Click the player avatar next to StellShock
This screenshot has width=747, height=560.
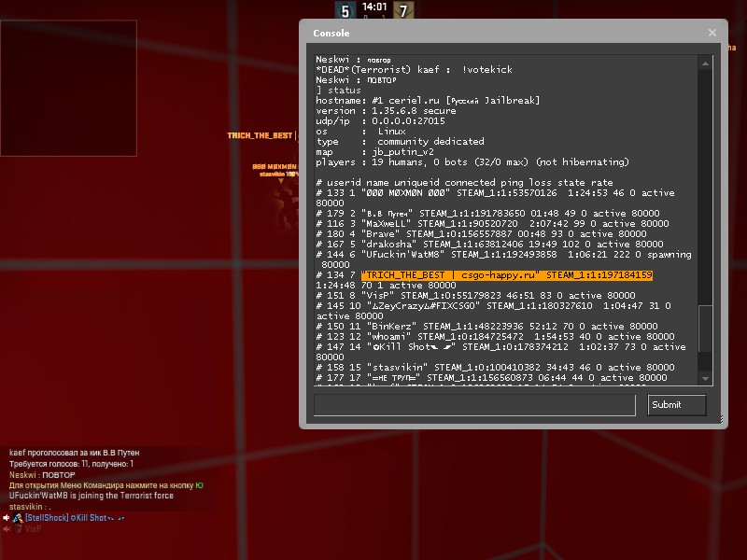tap(17, 518)
